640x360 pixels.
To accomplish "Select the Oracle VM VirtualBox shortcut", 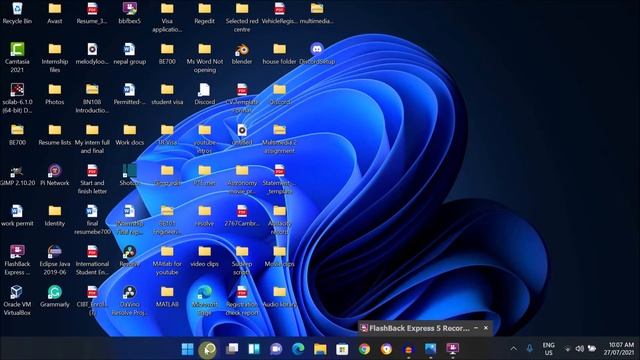I will pos(17,300).
